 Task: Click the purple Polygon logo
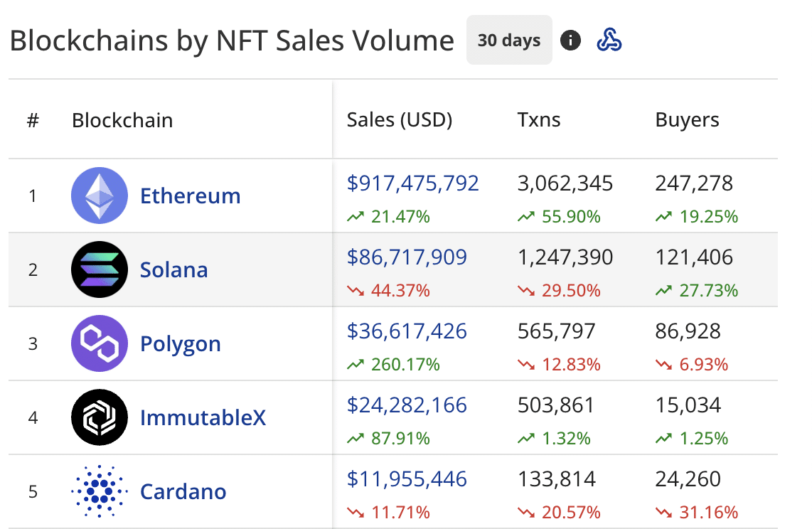click(x=100, y=343)
